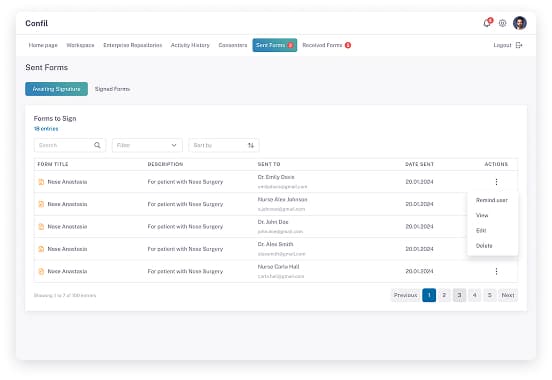Click date sent in Nurse Carla Hall row
552x380 pixels.
pos(419,271)
